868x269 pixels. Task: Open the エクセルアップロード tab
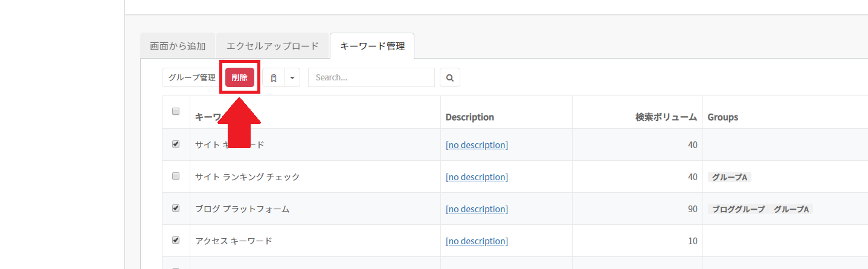click(272, 46)
